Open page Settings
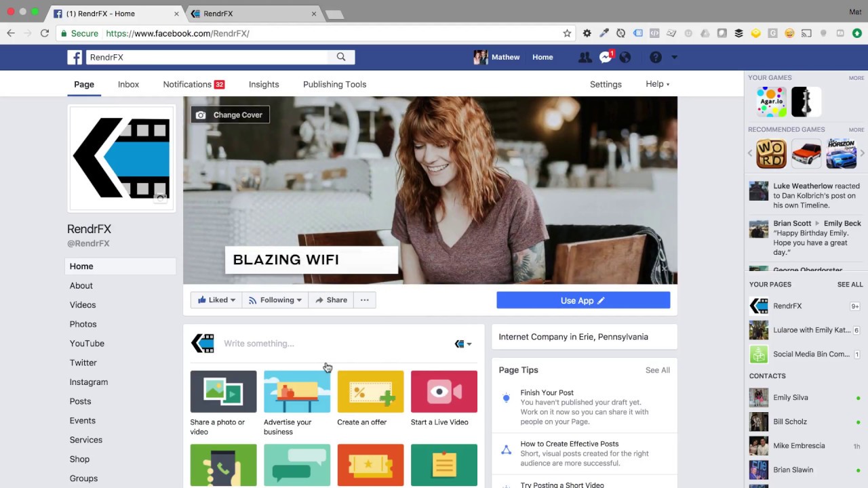Viewport: 868px width, 488px height. point(606,85)
